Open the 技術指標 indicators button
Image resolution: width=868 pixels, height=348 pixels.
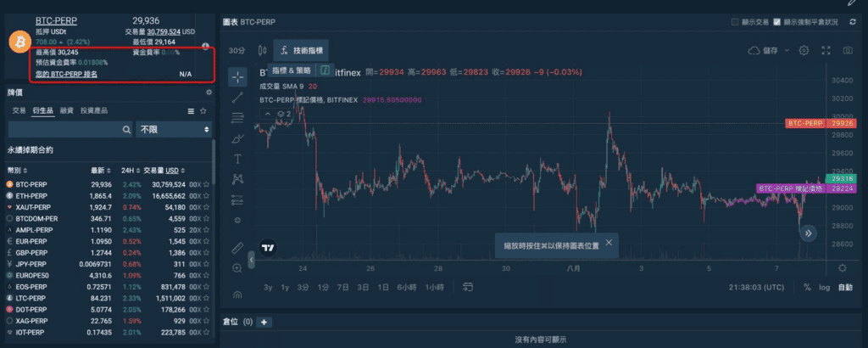coord(301,50)
